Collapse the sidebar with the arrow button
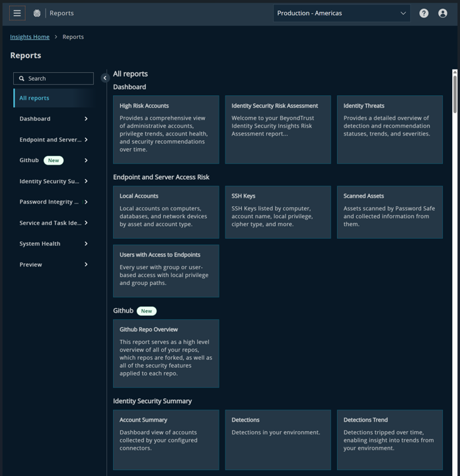 coord(105,78)
